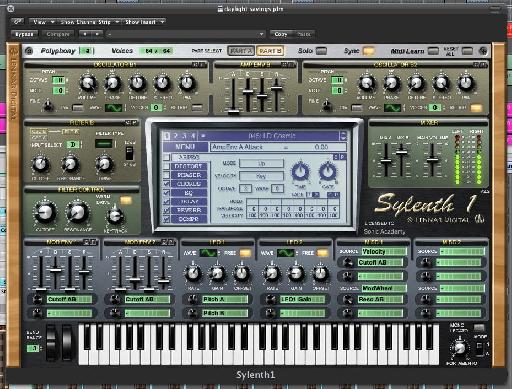The height and width of the screenshot is (389, 512).
Task: Open Mod Env 1 Cutoff AB destination dropdown
Action: [x=69, y=299]
